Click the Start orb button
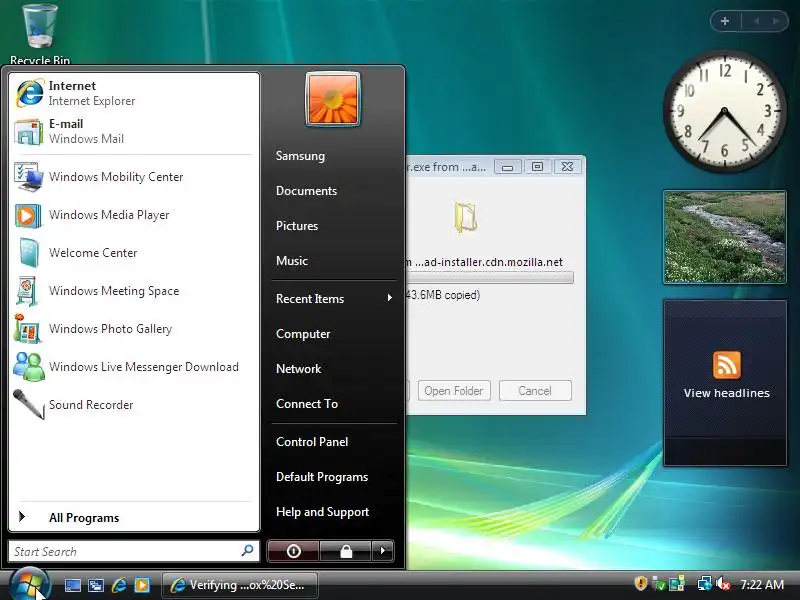The width and height of the screenshot is (800, 600). pos(29,585)
